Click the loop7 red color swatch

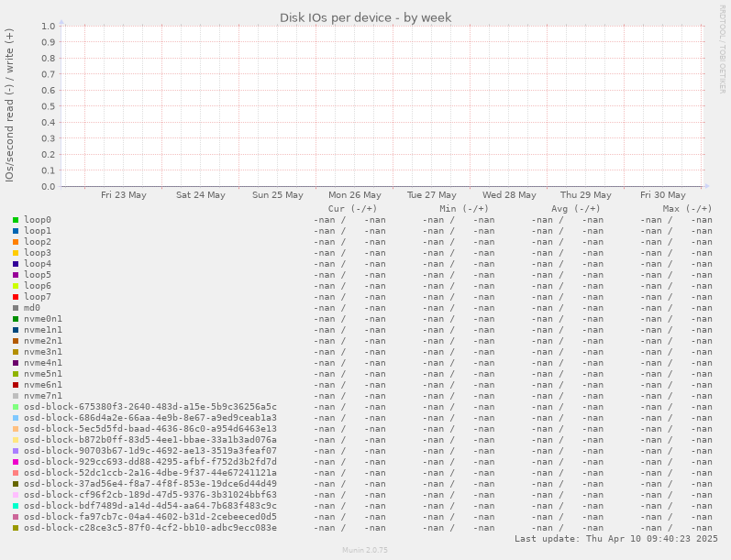16,297
